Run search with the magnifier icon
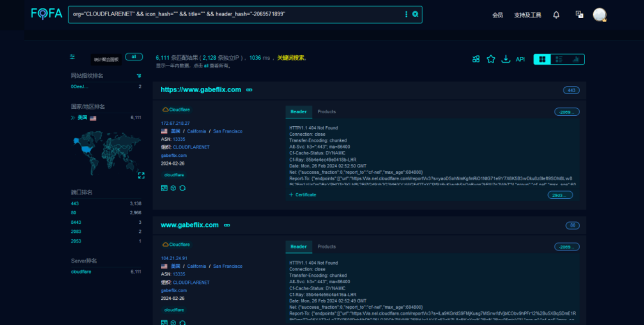Image resolution: width=644 pixels, height=325 pixels. pyautogui.click(x=416, y=14)
